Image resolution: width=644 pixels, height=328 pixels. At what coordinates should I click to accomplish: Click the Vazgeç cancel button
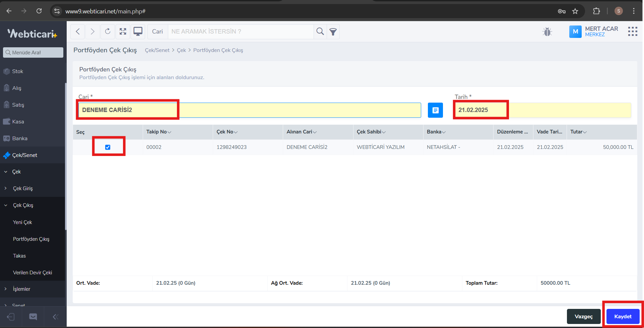tap(583, 317)
